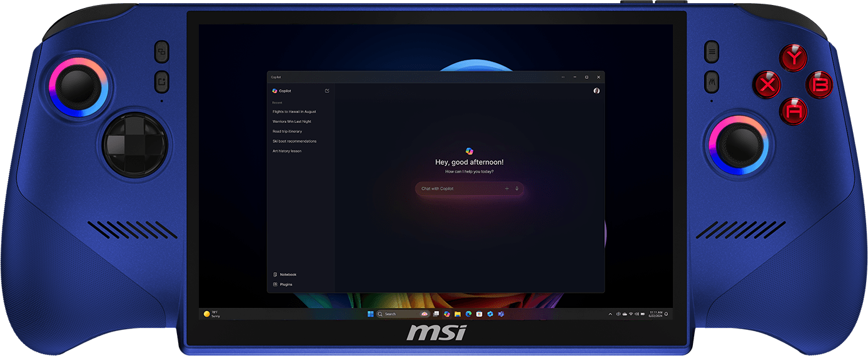
Task: Activate the microphone in the chat box
Action: pos(517,189)
